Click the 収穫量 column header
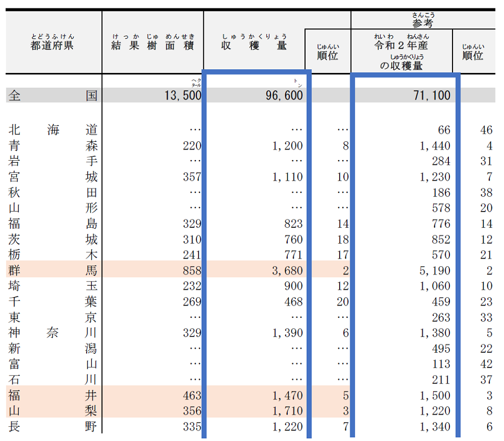Image resolution: width=504 pixels, height=441 pixels. (x=254, y=46)
